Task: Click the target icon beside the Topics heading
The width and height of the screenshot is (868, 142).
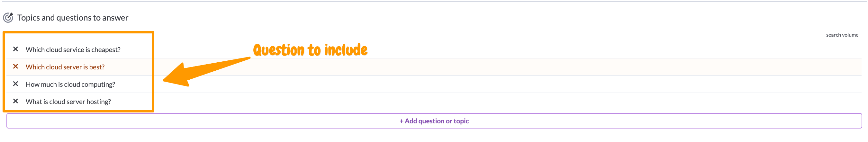Action: point(8,17)
